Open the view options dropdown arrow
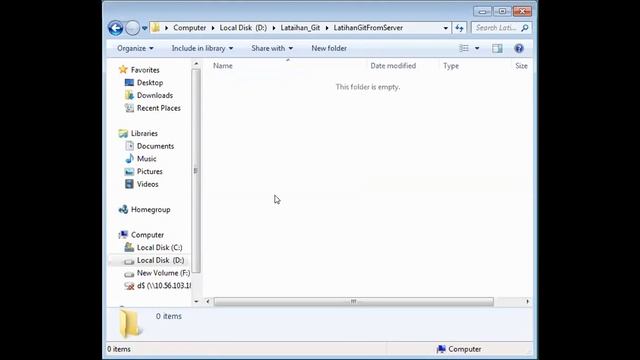The width and height of the screenshot is (640, 360). tap(477, 48)
